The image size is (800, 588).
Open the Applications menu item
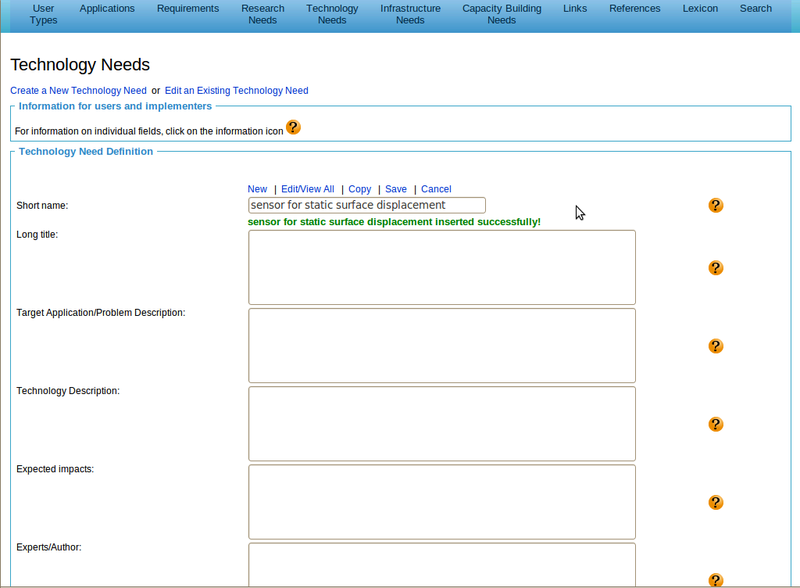coord(107,9)
